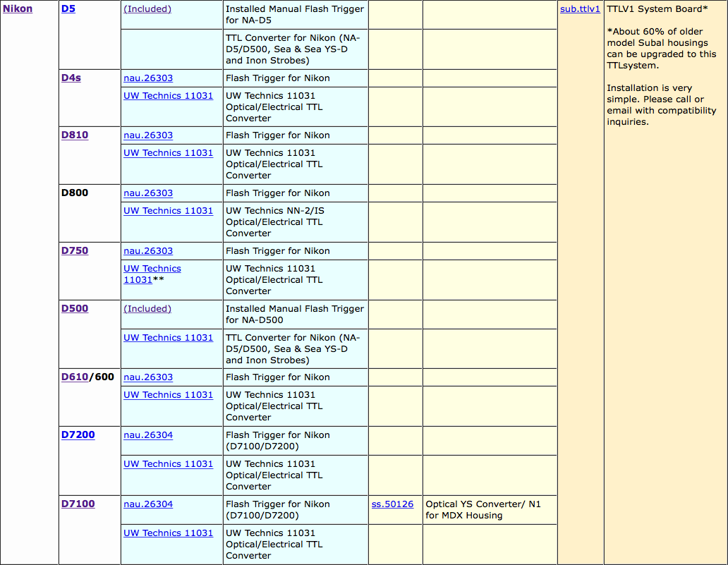The height and width of the screenshot is (565, 728).
Task: Click the (Included) link in D500 row
Action: click(147, 309)
